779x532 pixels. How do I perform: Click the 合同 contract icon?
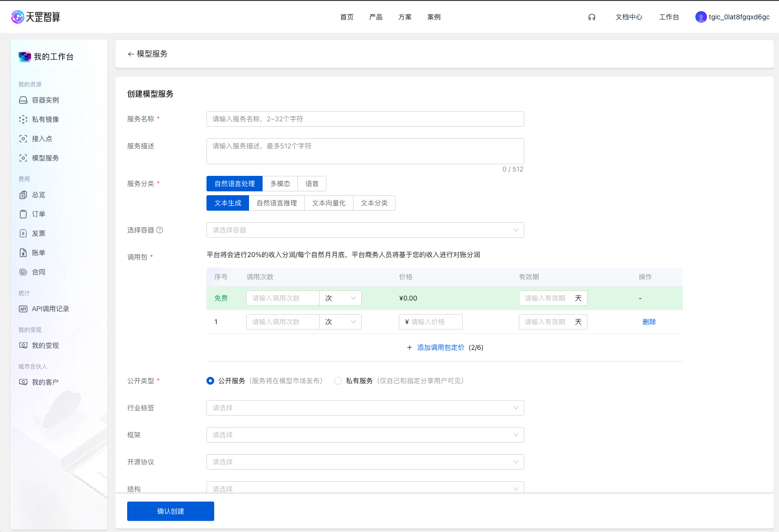tap(23, 272)
